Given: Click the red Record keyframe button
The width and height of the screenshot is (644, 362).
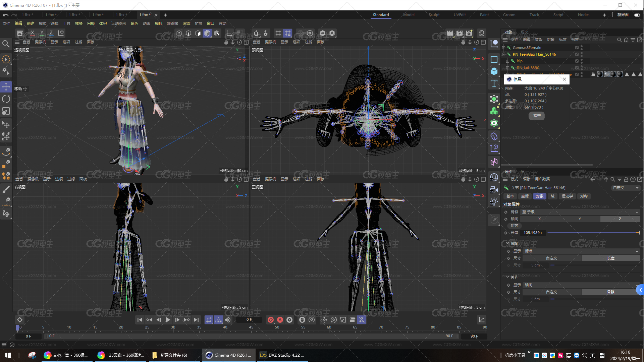Looking at the screenshot, I should pyautogui.click(x=271, y=320).
